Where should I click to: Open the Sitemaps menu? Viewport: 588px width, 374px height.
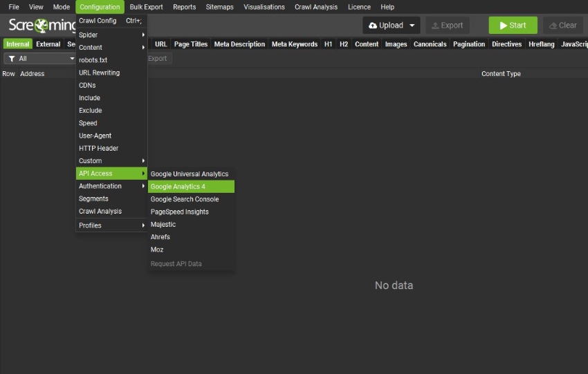click(220, 7)
